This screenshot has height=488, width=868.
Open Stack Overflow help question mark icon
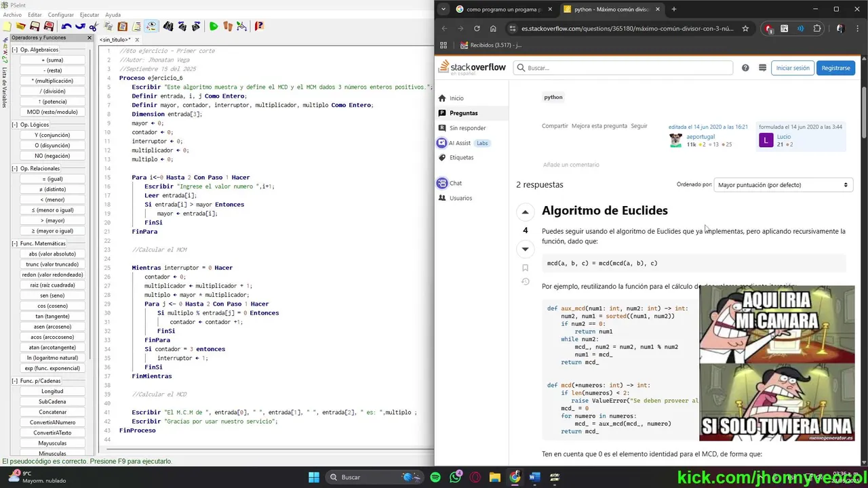point(745,68)
